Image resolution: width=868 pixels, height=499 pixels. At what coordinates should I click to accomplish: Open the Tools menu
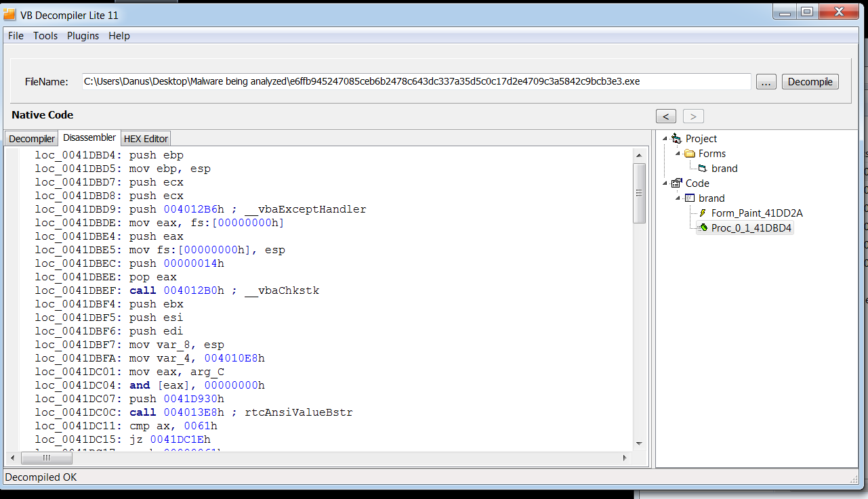click(x=45, y=36)
